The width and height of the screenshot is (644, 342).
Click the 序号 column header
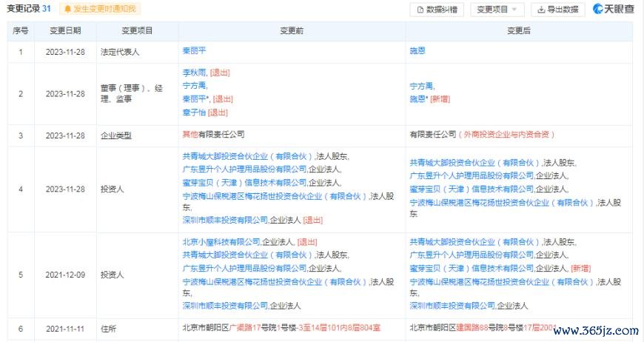(21, 31)
